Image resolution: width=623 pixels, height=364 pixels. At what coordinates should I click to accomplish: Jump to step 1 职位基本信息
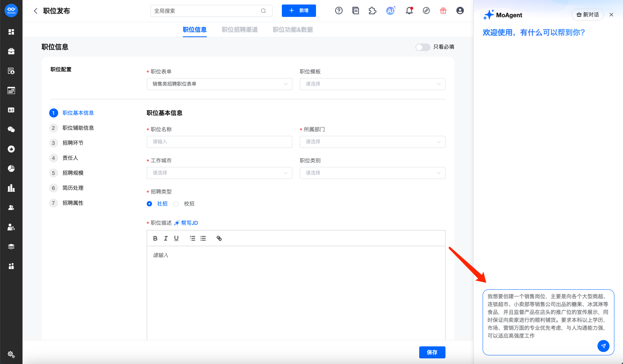[72, 113]
